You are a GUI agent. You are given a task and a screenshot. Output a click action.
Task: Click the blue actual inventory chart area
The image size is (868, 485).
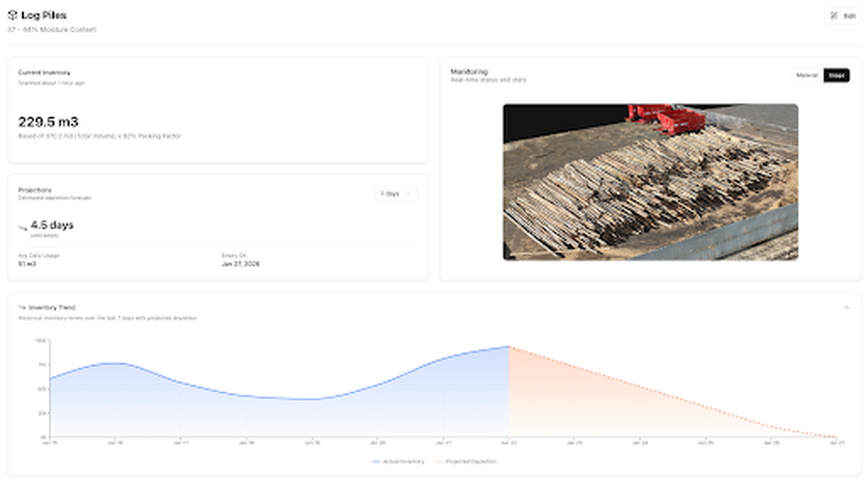(280, 415)
